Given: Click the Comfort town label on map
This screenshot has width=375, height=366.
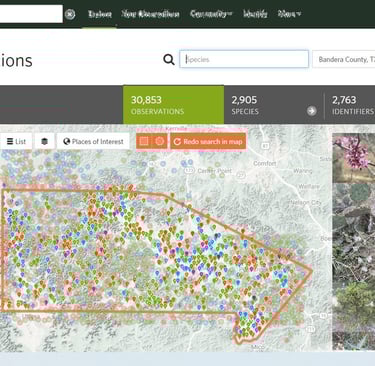Looking at the screenshot, I should pos(265,163).
